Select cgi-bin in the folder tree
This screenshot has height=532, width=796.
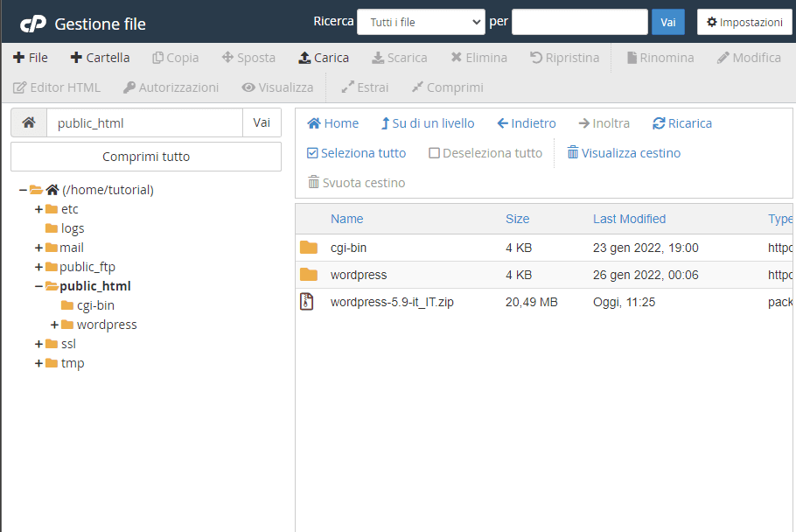click(x=95, y=305)
